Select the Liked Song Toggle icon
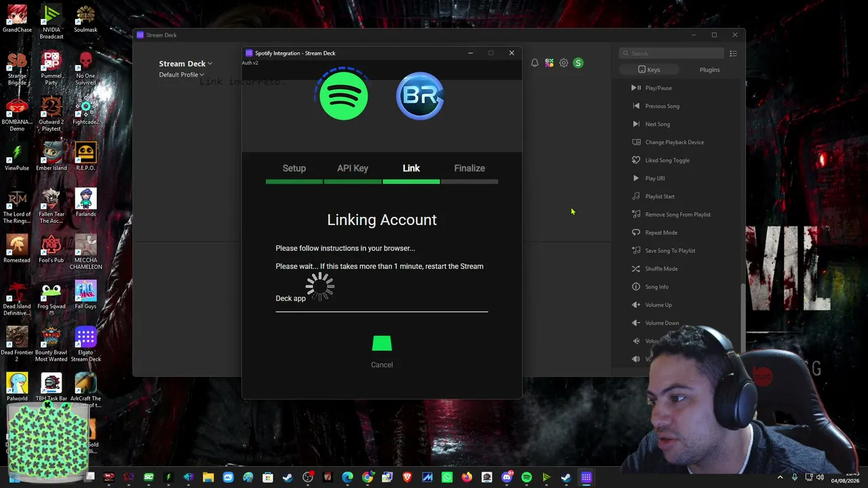868x488 pixels. 635,160
